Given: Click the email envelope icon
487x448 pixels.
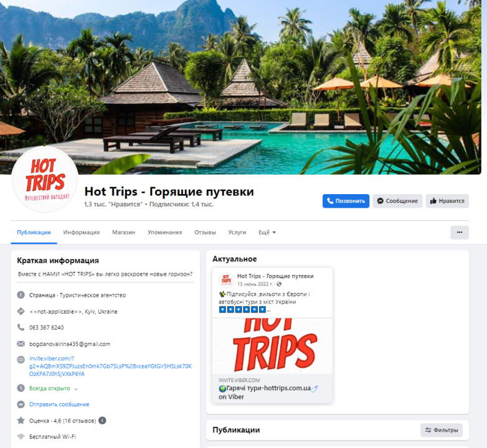Looking at the screenshot, I should 21,343.
